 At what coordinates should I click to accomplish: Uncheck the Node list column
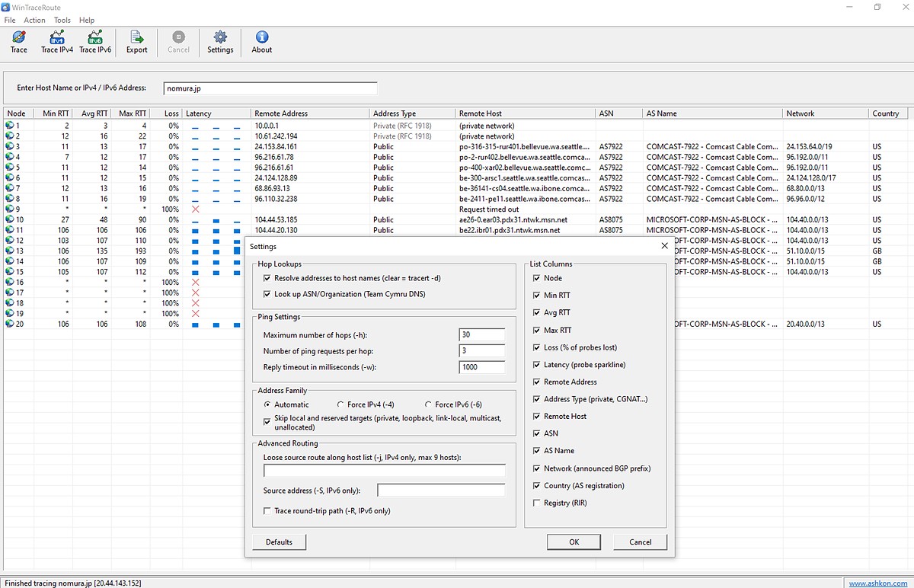(537, 278)
